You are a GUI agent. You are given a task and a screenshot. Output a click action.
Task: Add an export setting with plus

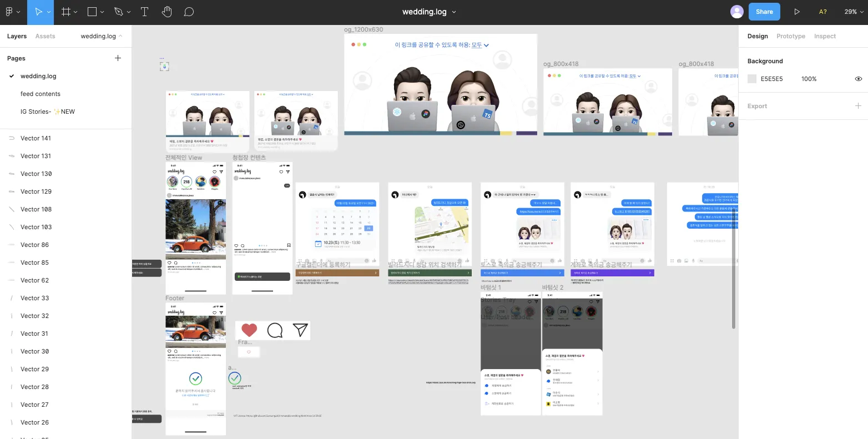click(x=858, y=105)
